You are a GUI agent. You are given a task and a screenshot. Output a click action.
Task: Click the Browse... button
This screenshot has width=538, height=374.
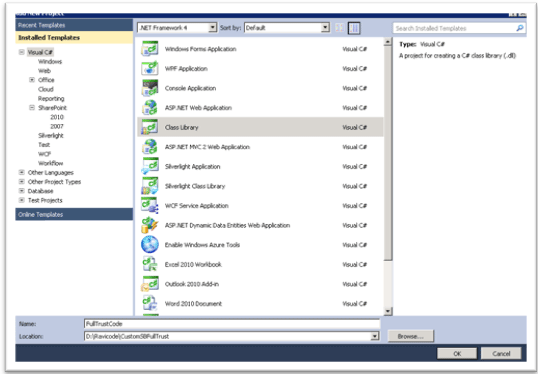coord(411,336)
